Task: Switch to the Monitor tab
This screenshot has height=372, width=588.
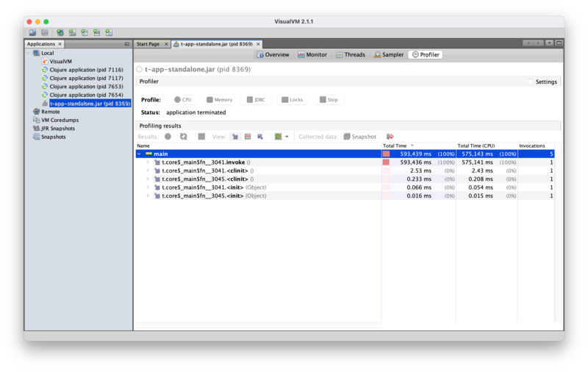Action: (312, 54)
